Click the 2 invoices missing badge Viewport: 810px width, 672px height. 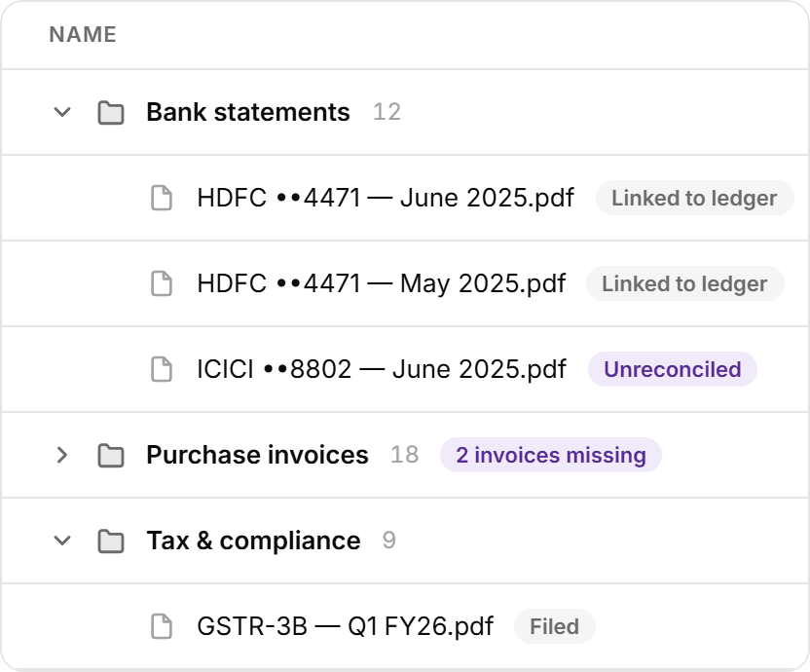(551, 455)
